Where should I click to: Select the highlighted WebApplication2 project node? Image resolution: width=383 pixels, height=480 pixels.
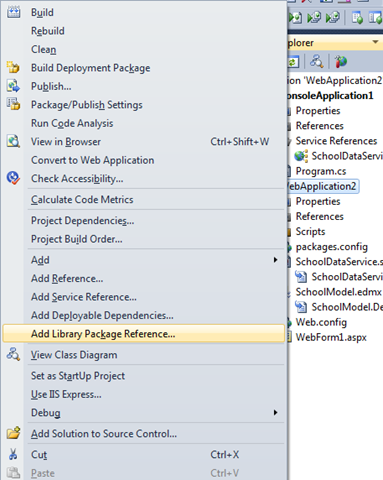pos(322,186)
